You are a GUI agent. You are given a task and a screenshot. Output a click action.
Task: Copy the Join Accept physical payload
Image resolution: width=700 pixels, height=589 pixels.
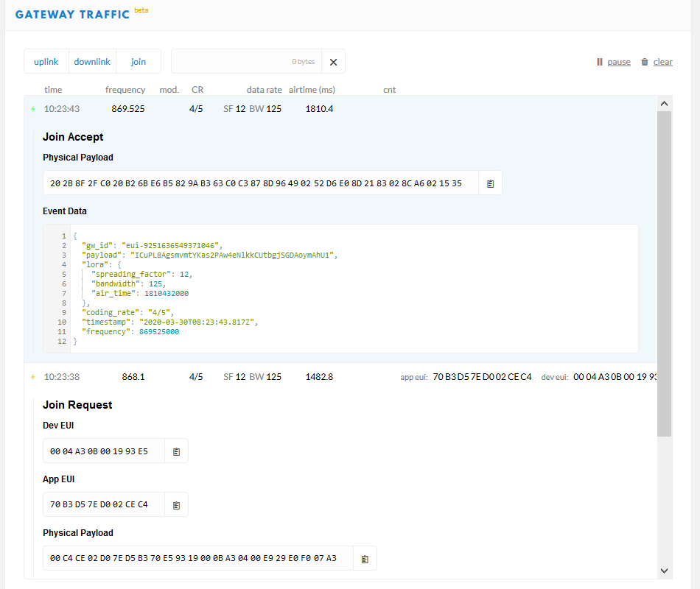click(490, 183)
